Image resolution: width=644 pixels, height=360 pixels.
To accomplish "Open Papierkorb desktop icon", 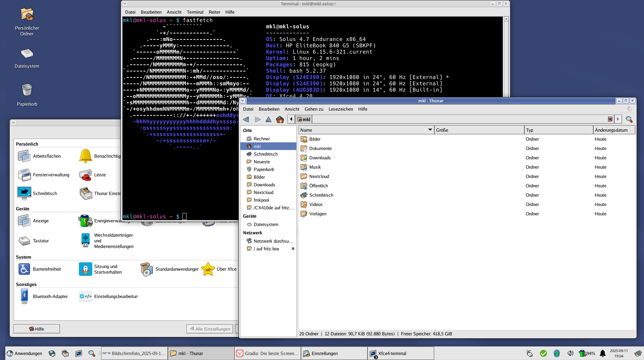I will click(x=27, y=95).
